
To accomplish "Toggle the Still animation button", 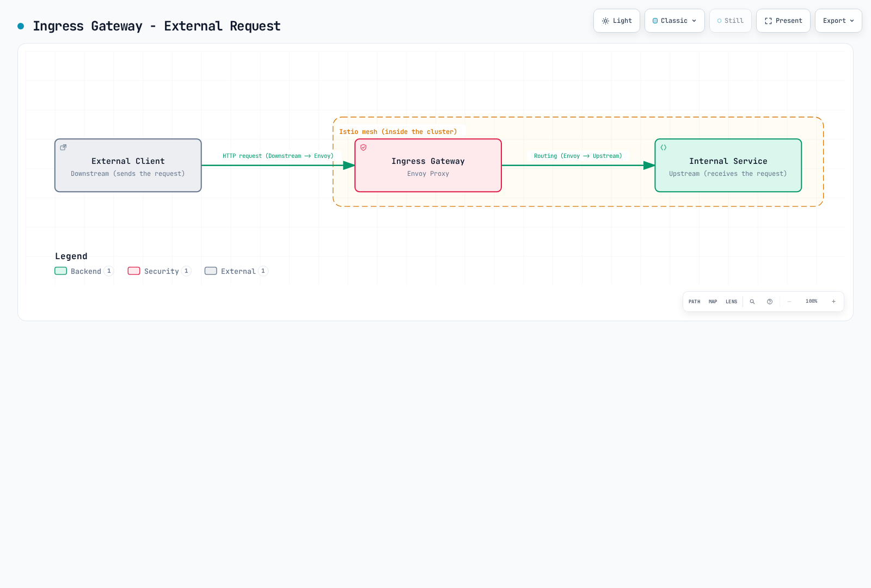I will coord(730,21).
